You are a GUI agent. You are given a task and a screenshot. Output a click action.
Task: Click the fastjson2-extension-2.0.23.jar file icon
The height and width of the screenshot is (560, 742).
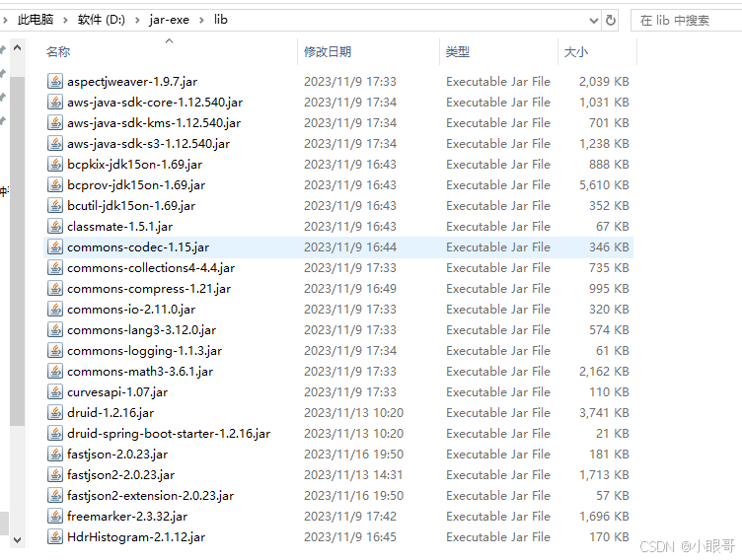55,496
